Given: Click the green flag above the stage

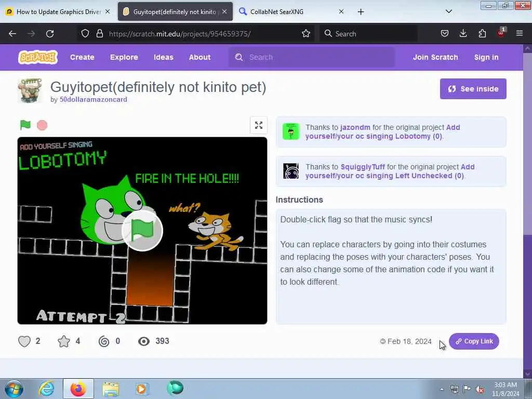Looking at the screenshot, I should coord(25,125).
